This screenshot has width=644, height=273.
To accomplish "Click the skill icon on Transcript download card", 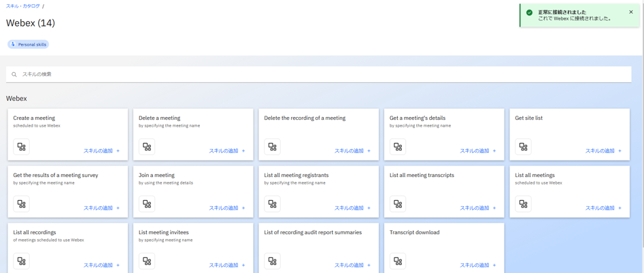I will click(398, 261).
